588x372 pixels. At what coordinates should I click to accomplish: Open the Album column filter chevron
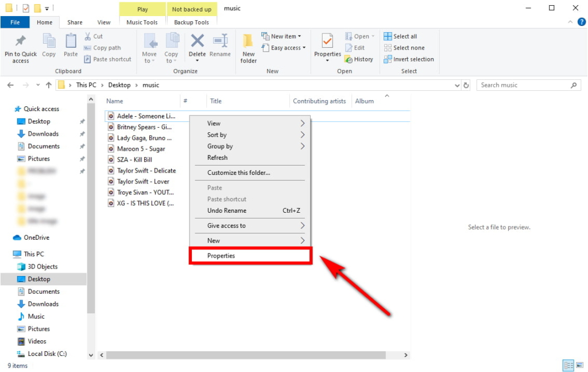386,97
